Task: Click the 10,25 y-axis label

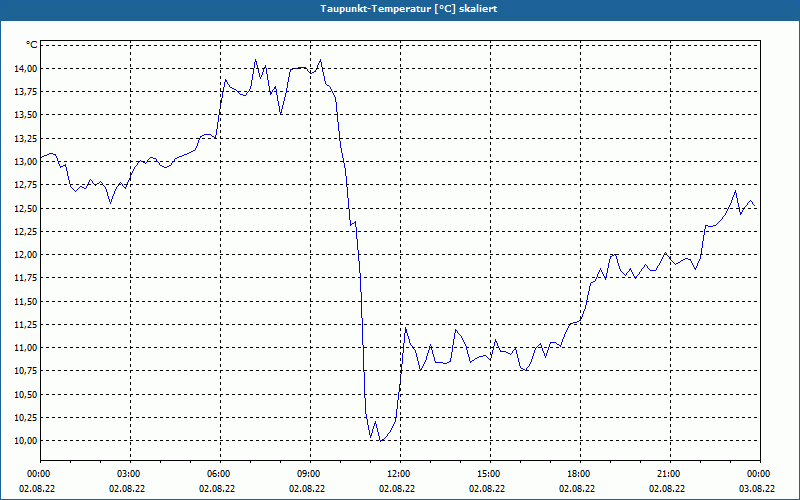Action: pos(26,418)
